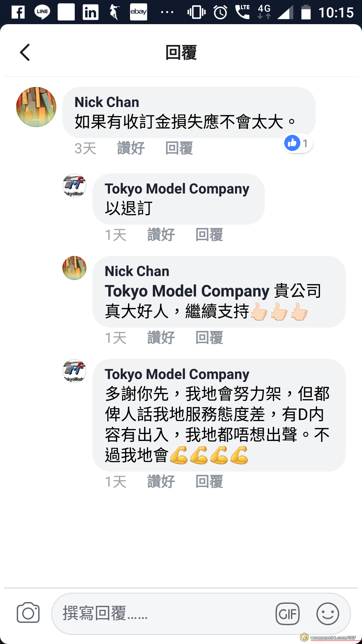Image resolution: width=362 pixels, height=644 pixels.
Task: Reply to the 多謝你先 comment via 回覆
Action: (x=209, y=482)
